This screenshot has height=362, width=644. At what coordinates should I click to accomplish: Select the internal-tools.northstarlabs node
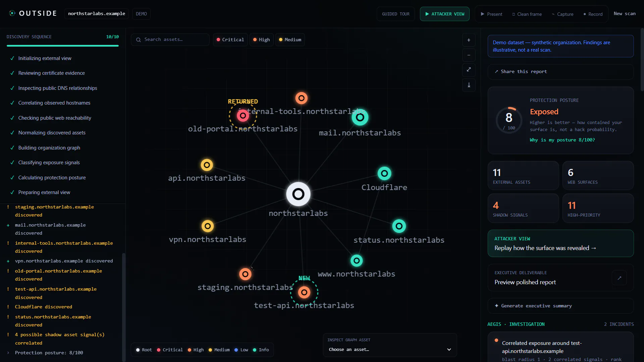[x=301, y=98]
